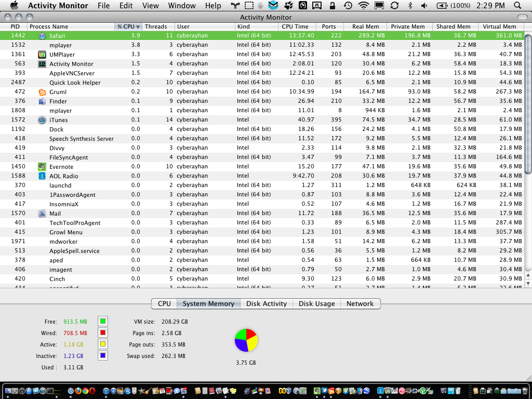Click the UMPlayer icon in the process list
Image resolution: width=532 pixels, height=399 pixels.
point(42,54)
